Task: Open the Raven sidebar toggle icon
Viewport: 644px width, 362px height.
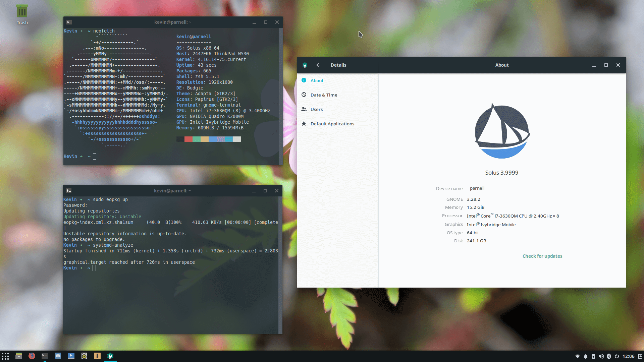Action: (640, 356)
